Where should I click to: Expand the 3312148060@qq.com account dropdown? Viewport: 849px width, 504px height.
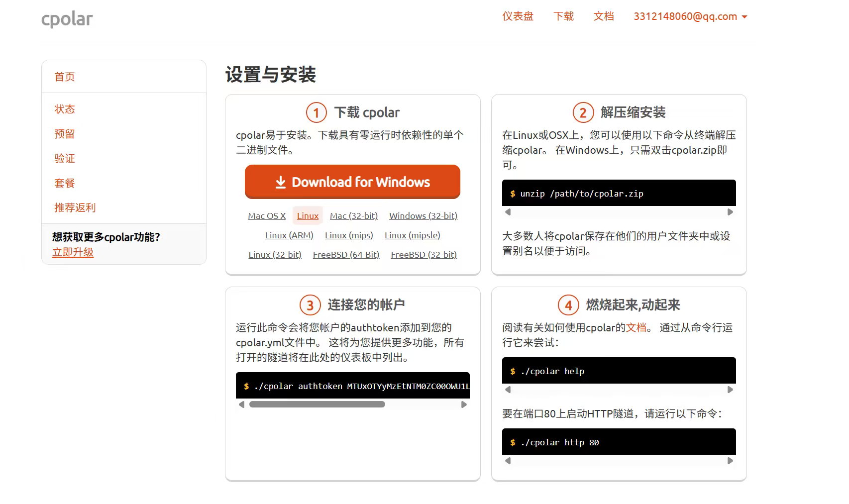coord(690,16)
